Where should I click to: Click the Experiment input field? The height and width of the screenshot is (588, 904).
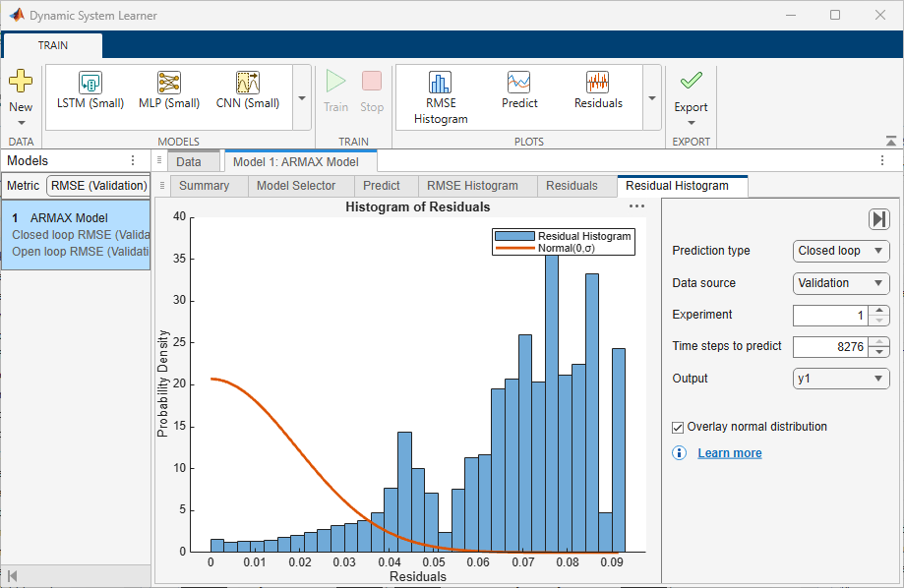[x=831, y=316]
